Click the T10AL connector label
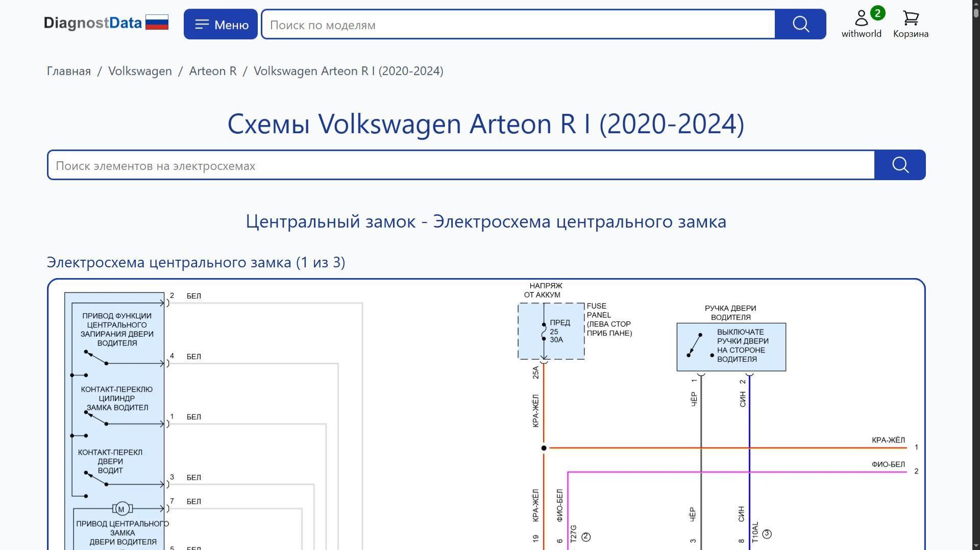The image size is (980, 550). [755, 532]
